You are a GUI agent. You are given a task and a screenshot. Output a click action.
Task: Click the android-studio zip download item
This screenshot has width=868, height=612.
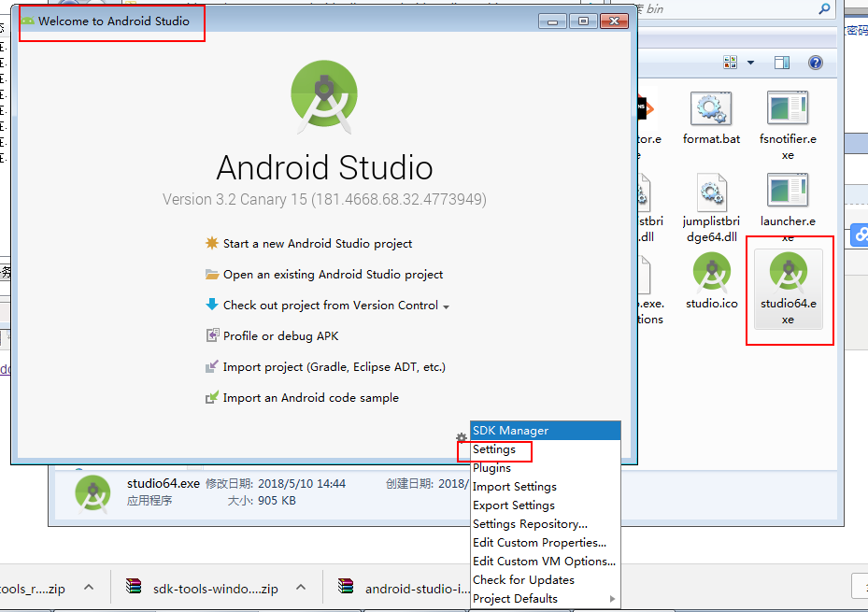pyautogui.click(x=405, y=588)
